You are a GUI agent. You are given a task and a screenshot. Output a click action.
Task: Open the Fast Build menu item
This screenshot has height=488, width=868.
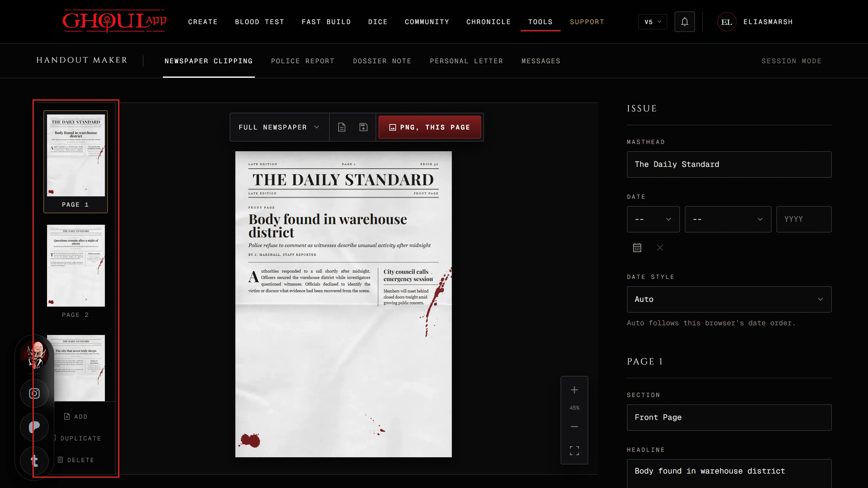point(326,22)
